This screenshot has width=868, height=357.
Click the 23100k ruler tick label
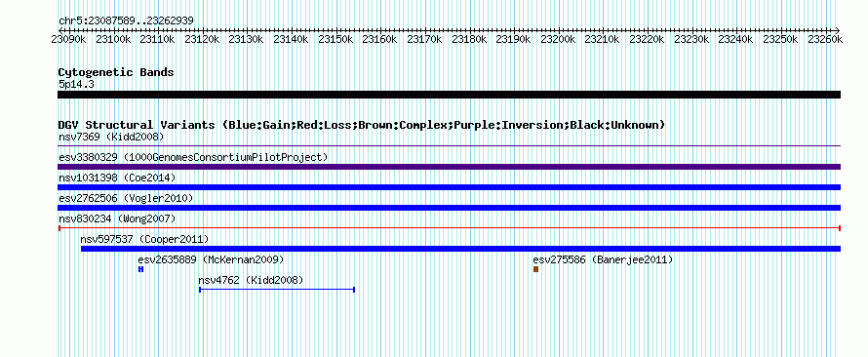pyautogui.click(x=113, y=39)
